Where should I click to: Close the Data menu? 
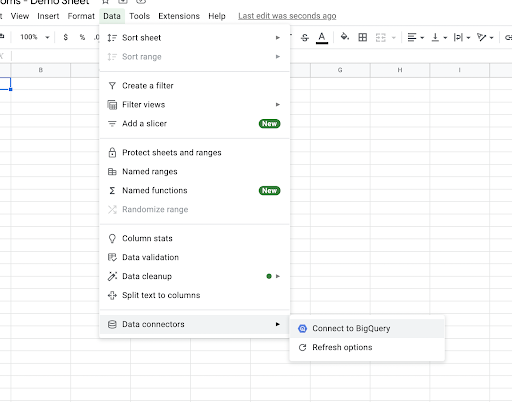pos(112,16)
